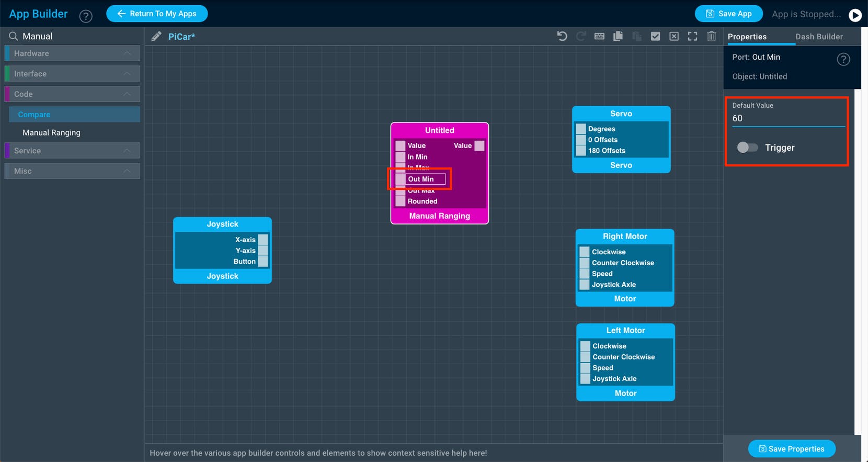Click the help icon in Properties panel

843,59
